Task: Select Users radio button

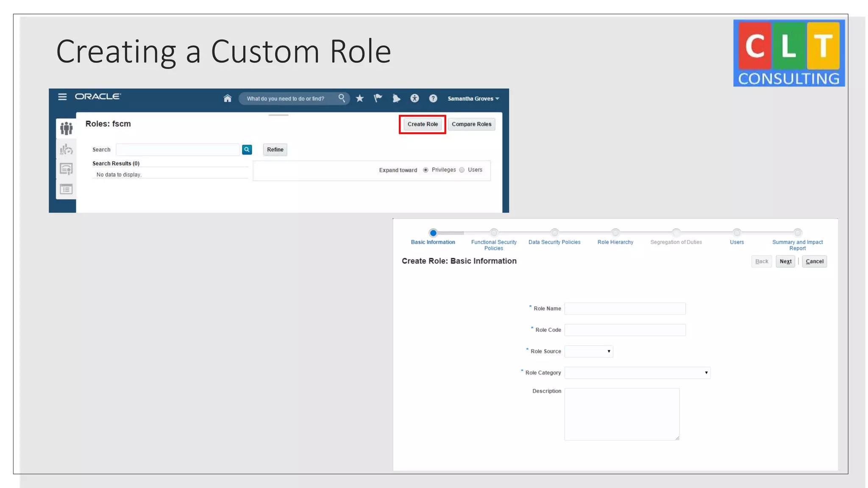Action: pos(462,170)
